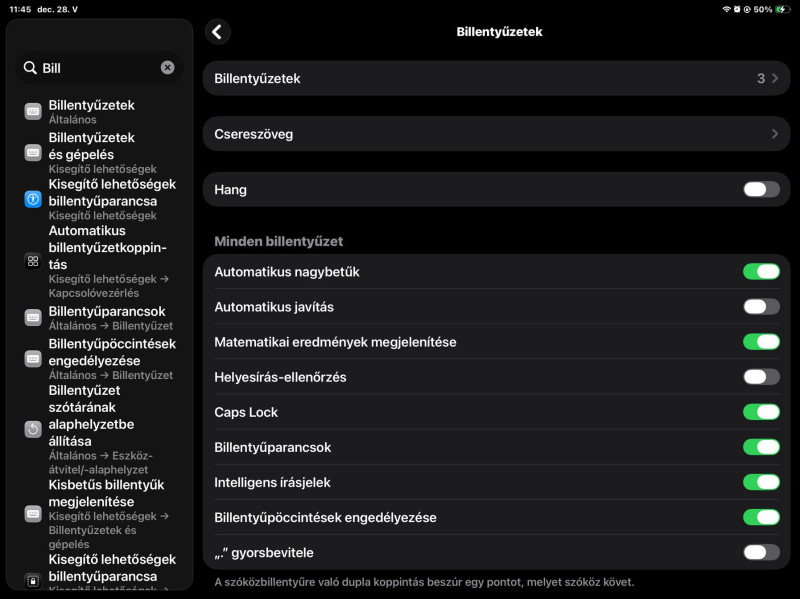Clear the search field text
This screenshot has width=800, height=599.
click(167, 68)
